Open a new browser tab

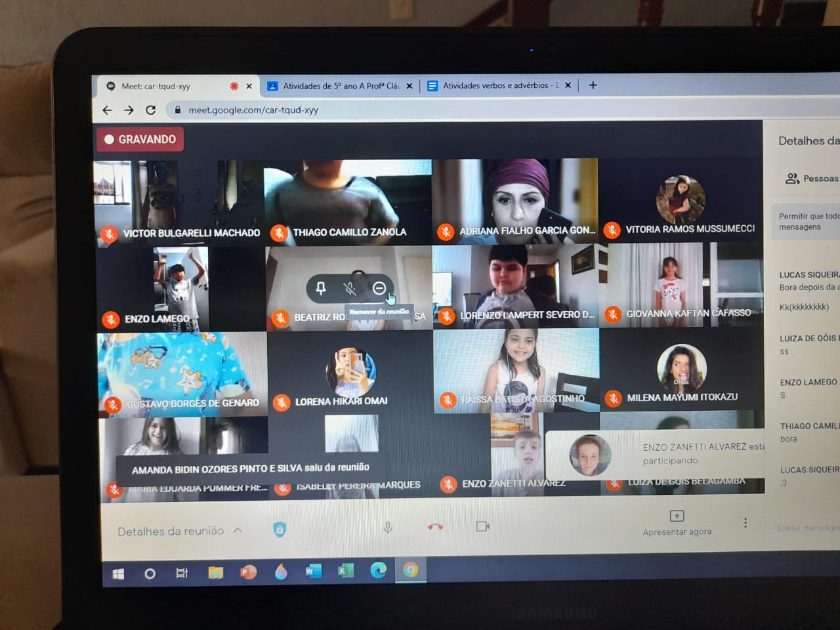tap(593, 85)
